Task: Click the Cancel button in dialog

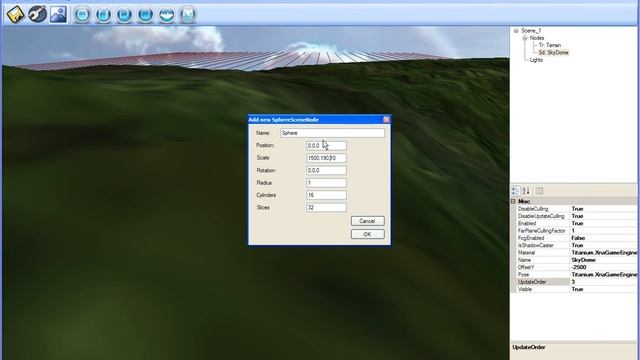Action: pyautogui.click(x=367, y=221)
